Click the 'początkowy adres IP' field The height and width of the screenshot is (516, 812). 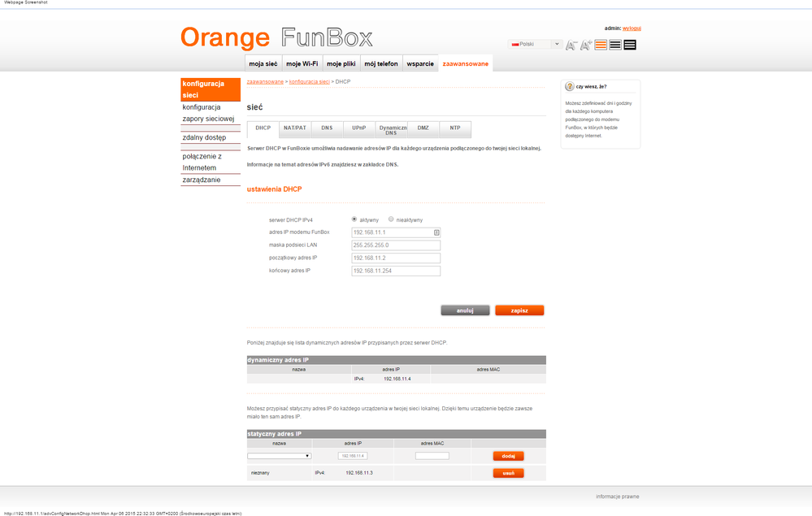396,258
